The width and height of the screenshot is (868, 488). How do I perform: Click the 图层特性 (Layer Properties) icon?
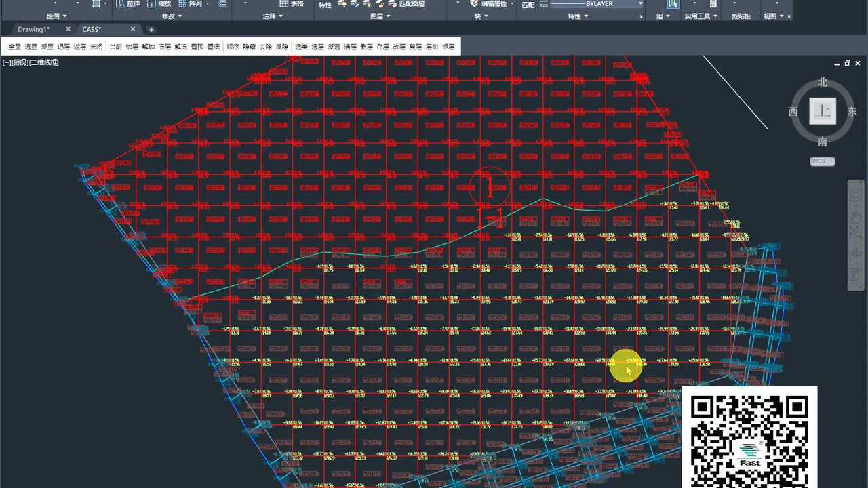tap(325, 5)
